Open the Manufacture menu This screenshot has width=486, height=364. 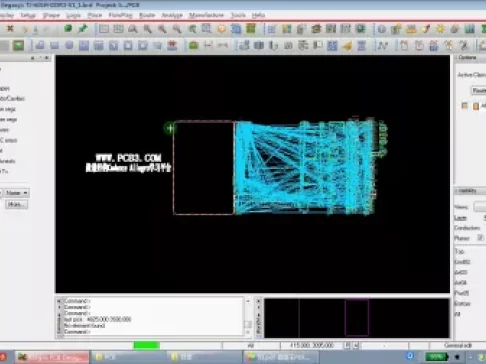coord(206,15)
